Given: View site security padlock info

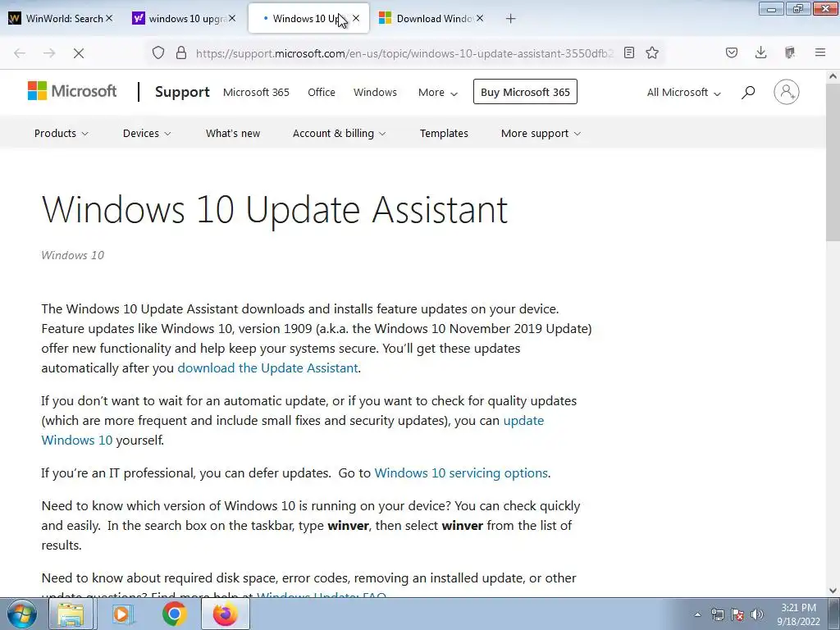Looking at the screenshot, I should coord(181,52).
